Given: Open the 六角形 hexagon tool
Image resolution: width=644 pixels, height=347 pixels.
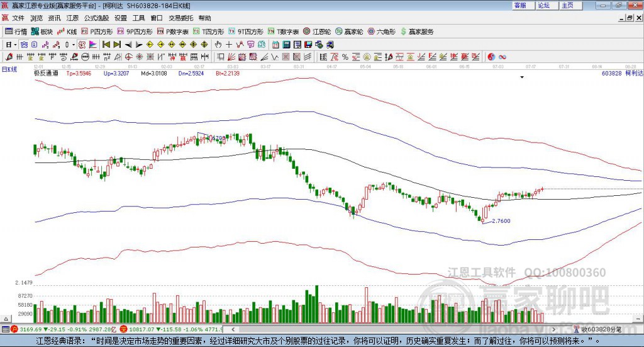Looking at the screenshot, I should [382, 31].
